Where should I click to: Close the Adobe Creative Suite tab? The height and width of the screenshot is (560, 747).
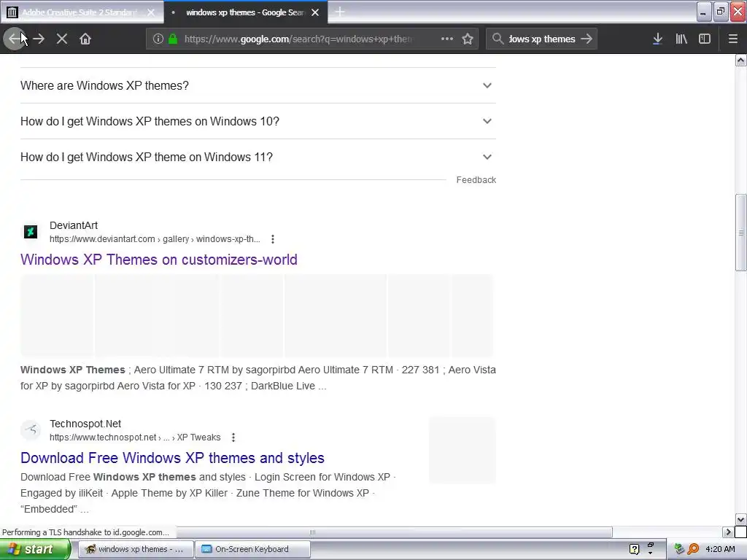click(151, 12)
